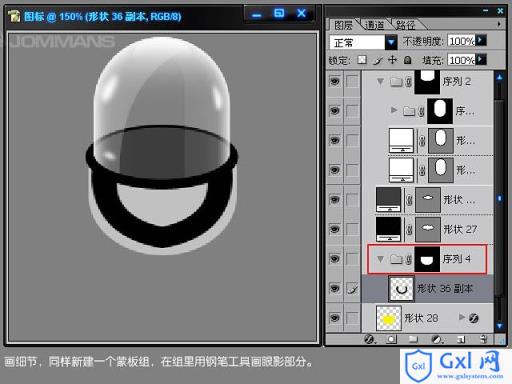Image resolution: width=512 pixels, height=384 pixels.
Task: Select the 序列 2 group name
Action: pyautogui.click(x=457, y=81)
